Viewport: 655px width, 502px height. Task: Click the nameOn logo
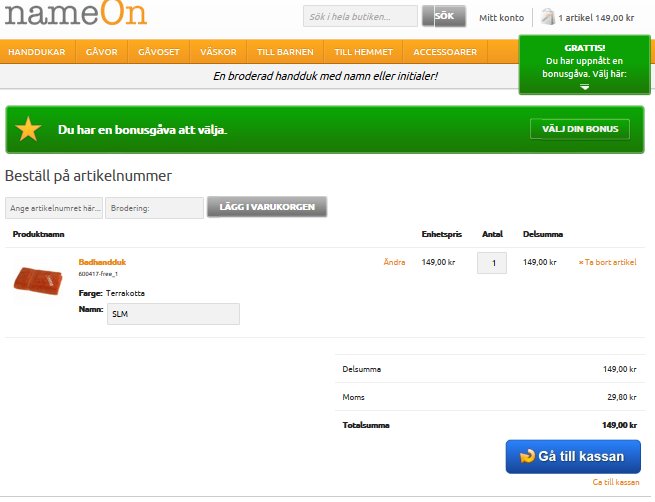[76, 13]
